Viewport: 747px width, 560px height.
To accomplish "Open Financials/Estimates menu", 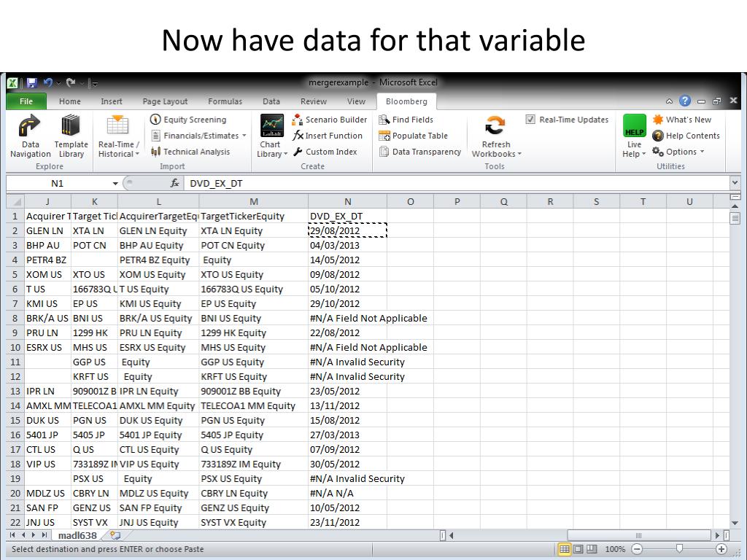I will click(199, 136).
